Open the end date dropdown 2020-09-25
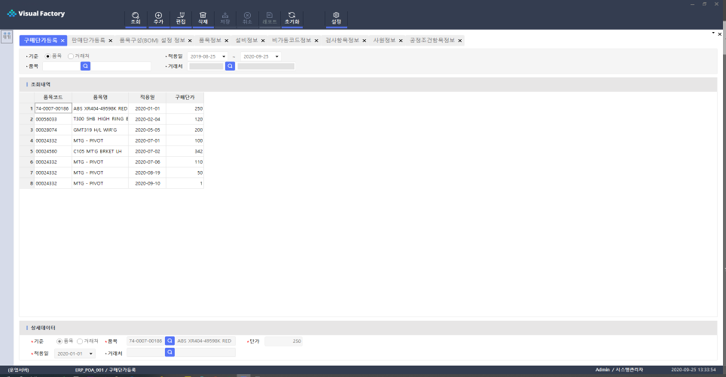726x377 pixels. (x=277, y=57)
